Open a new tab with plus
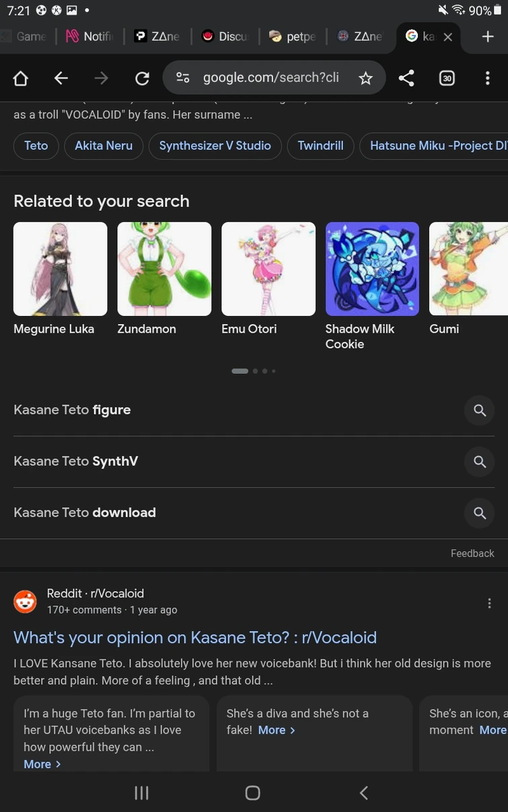The height and width of the screenshot is (812, 508). coord(488,36)
